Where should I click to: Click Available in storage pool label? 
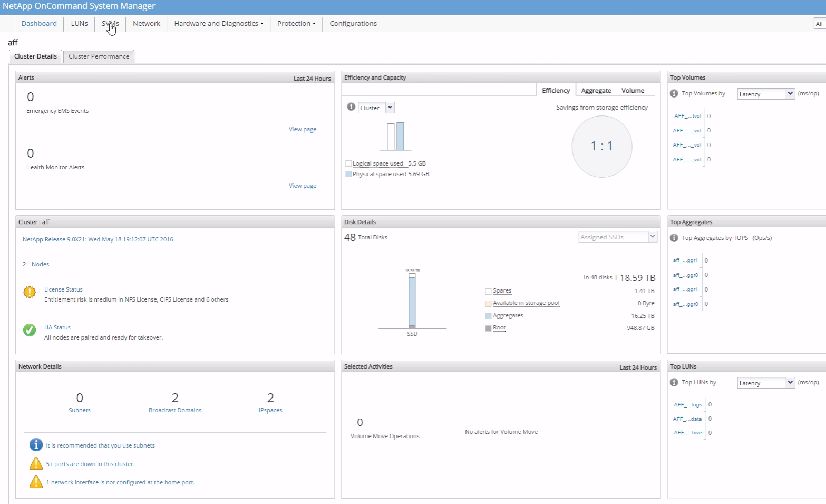pos(526,303)
